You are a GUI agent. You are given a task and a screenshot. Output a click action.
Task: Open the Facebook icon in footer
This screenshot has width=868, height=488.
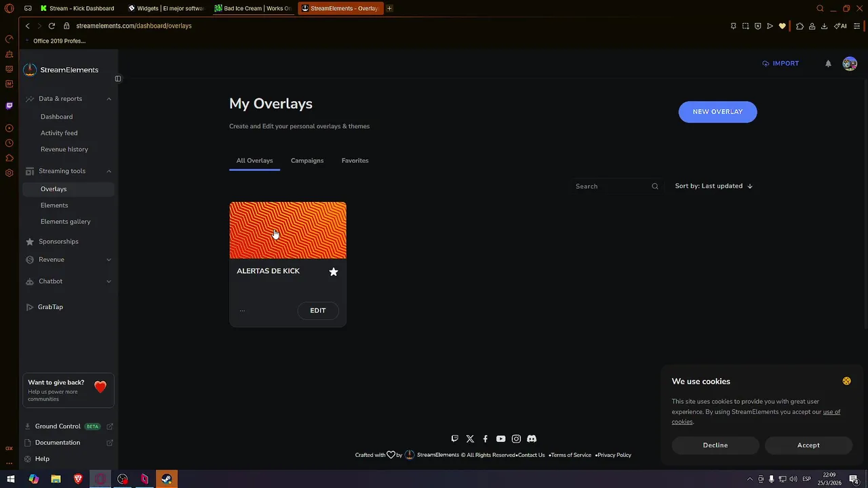tap(486, 439)
